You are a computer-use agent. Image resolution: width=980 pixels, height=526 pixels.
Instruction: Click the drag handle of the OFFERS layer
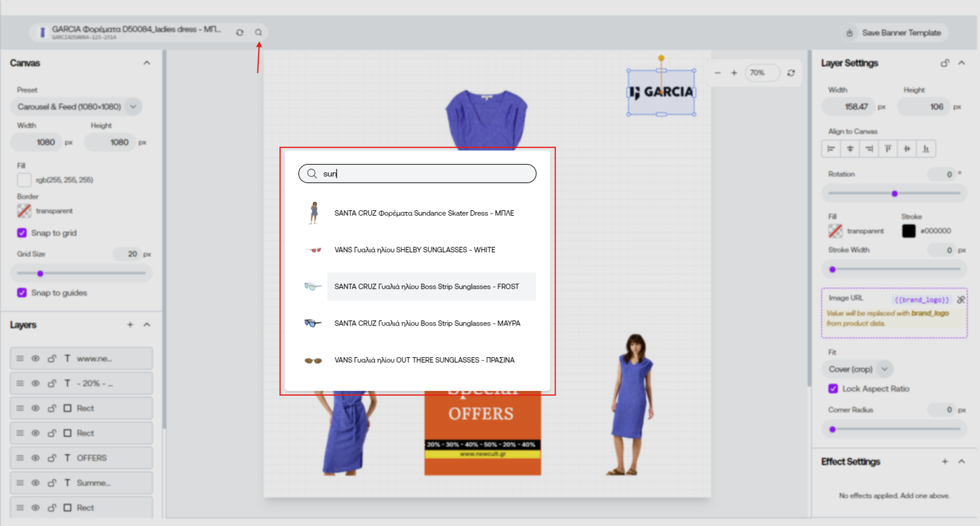(20, 458)
